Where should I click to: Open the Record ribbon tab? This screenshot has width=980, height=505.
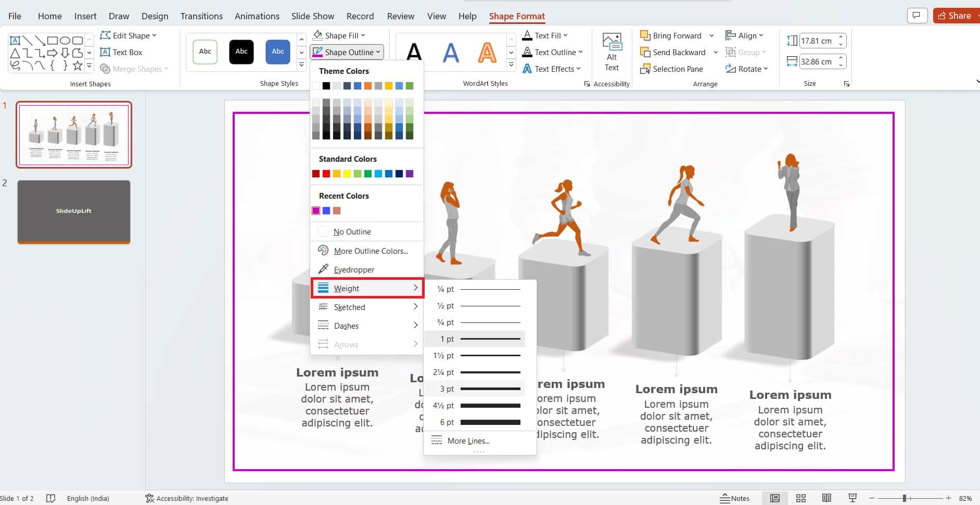point(360,16)
